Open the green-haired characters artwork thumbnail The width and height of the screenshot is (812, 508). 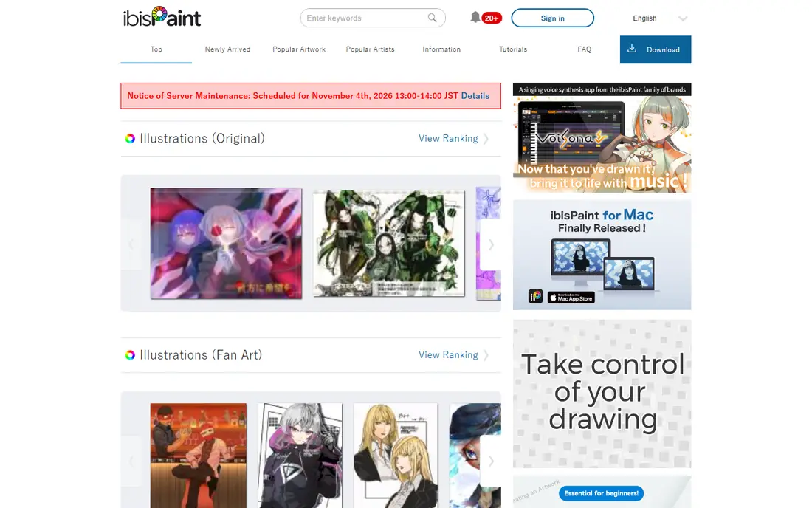tap(389, 244)
